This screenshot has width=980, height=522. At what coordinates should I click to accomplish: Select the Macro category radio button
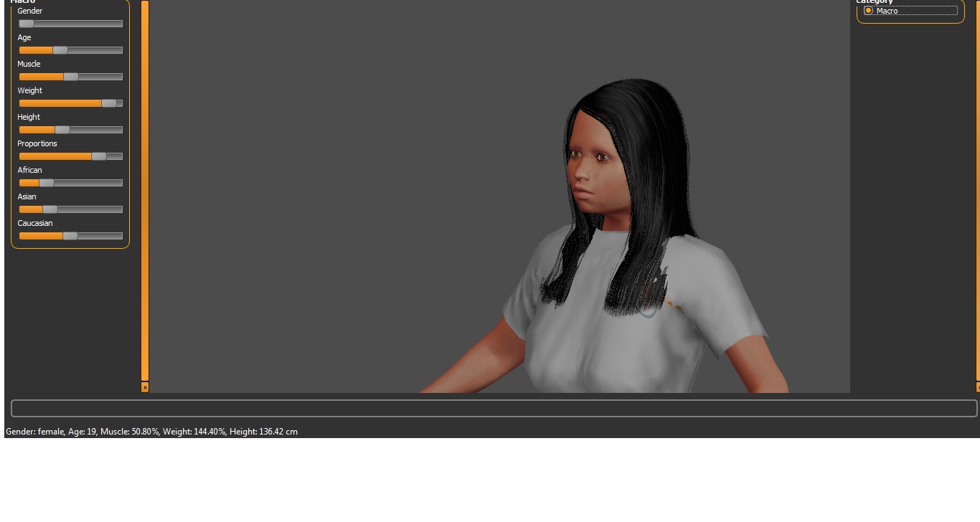[x=869, y=11]
